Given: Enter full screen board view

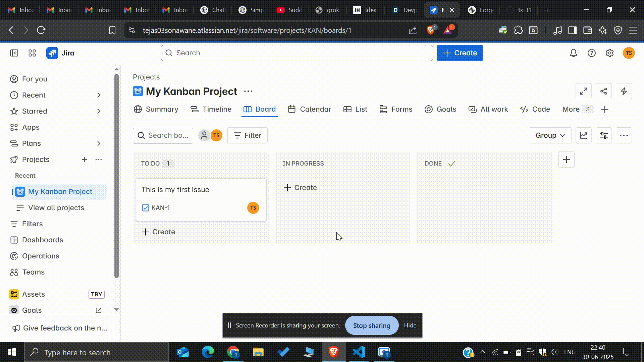Looking at the screenshot, I should [584, 91].
